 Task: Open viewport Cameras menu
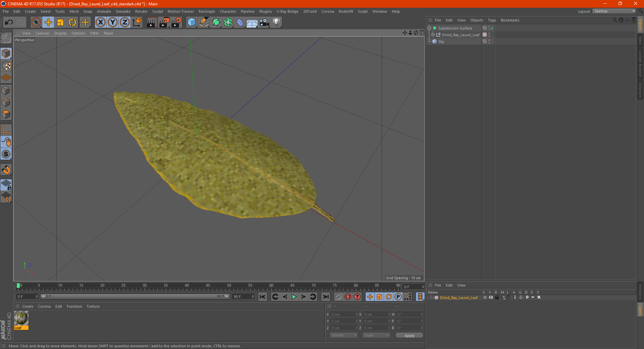pos(42,33)
